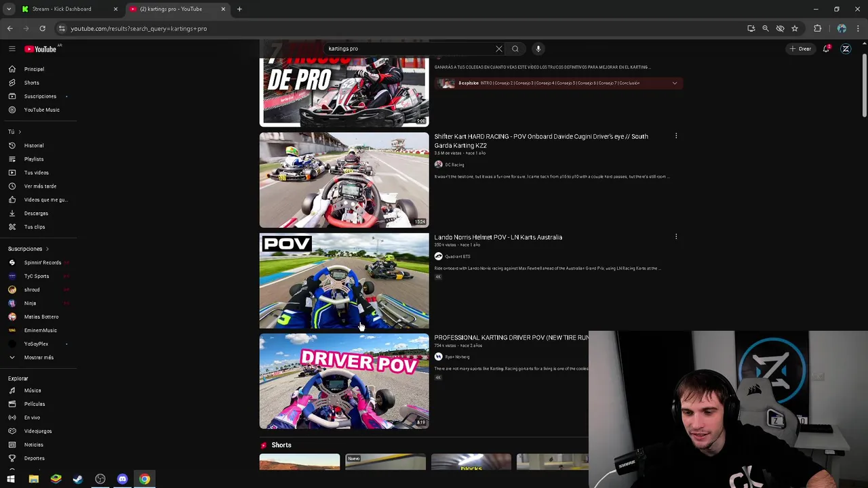The height and width of the screenshot is (488, 868).
Task: Open En vivo in the Explorar section
Action: (x=32, y=418)
